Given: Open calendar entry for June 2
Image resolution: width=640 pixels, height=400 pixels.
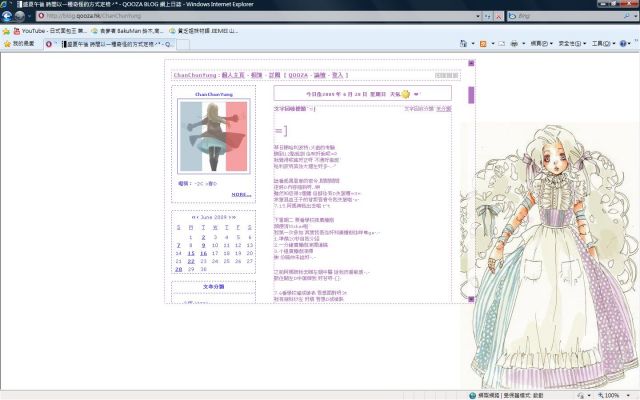Looking at the screenshot, I should click(x=203, y=237).
